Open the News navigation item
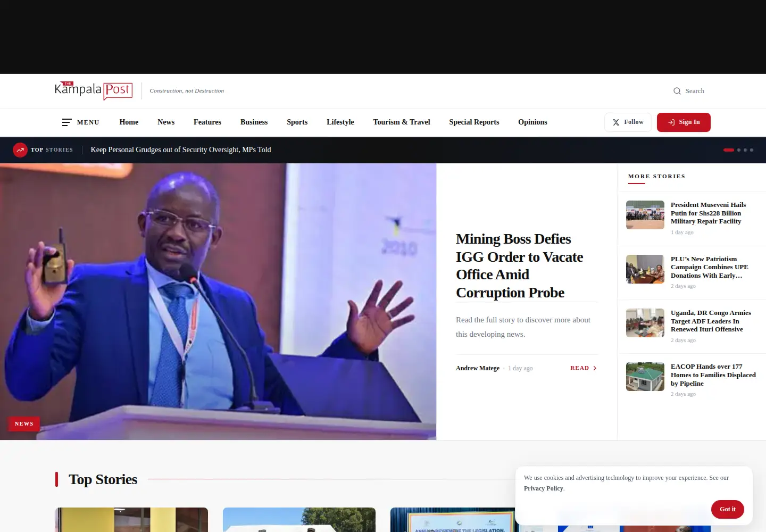Image resolution: width=766 pixels, height=532 pixels. pos(166,122)
